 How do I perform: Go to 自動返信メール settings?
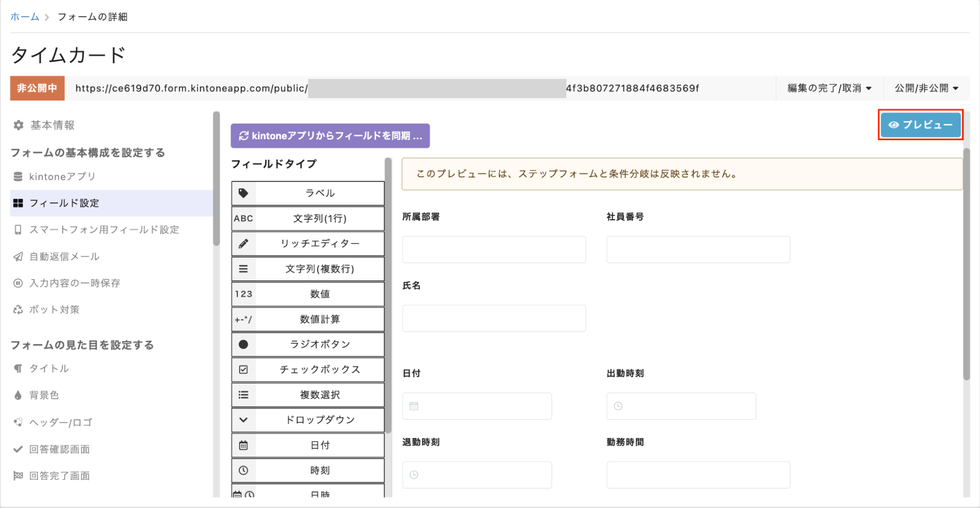pos(64,256)
